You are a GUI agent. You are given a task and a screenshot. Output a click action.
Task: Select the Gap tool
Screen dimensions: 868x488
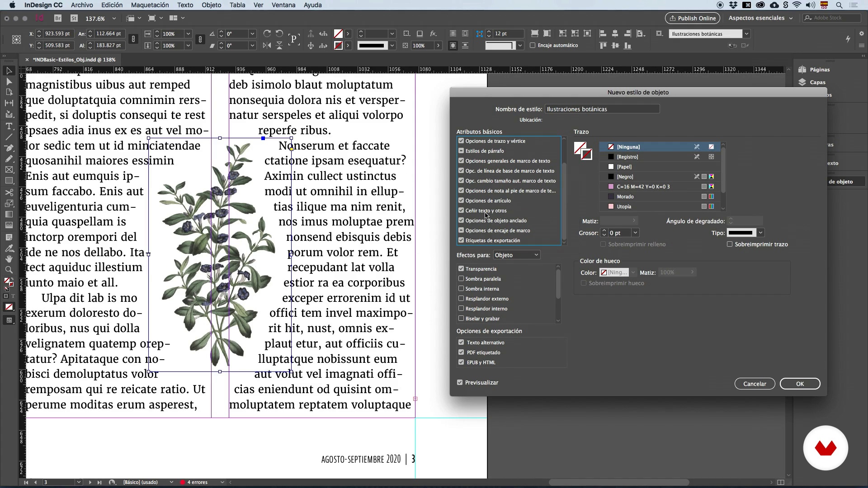coord(9,103)
